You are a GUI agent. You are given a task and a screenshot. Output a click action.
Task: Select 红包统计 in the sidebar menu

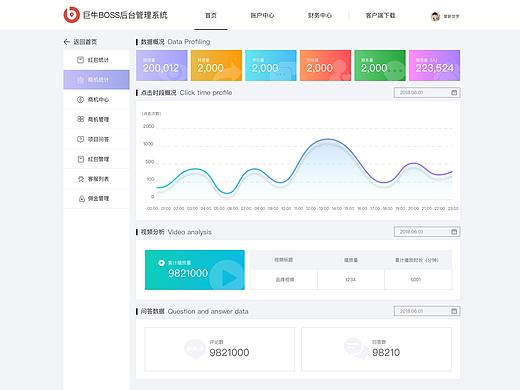coord(96,60)
